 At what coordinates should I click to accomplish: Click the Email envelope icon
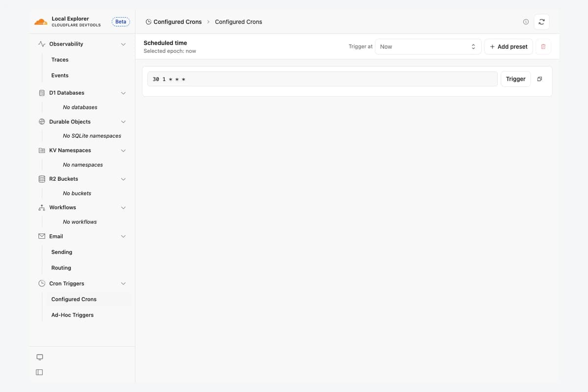click(x=42, y=237)
